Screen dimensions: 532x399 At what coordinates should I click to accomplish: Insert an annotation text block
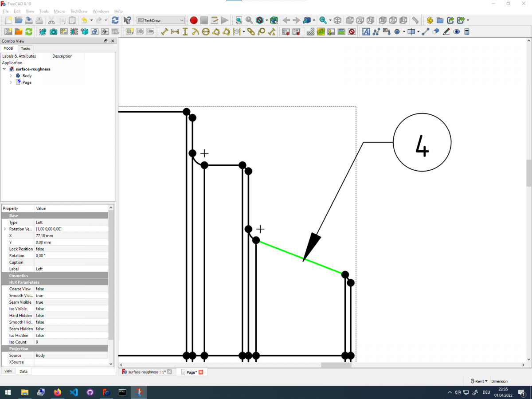(365, 31)
